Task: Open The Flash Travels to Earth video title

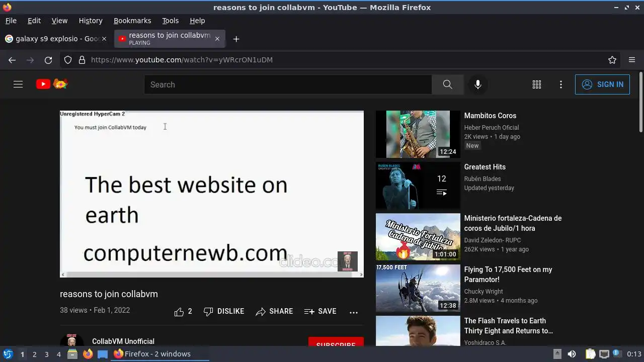Action: tap(509, 326)
